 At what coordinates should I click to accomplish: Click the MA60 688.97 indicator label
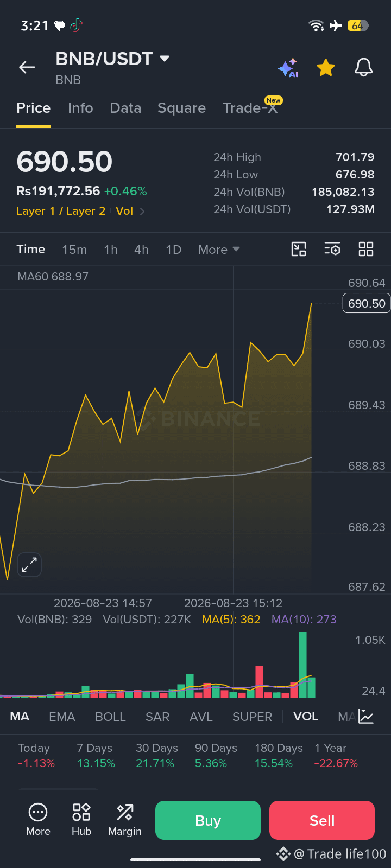pos(53,277)
